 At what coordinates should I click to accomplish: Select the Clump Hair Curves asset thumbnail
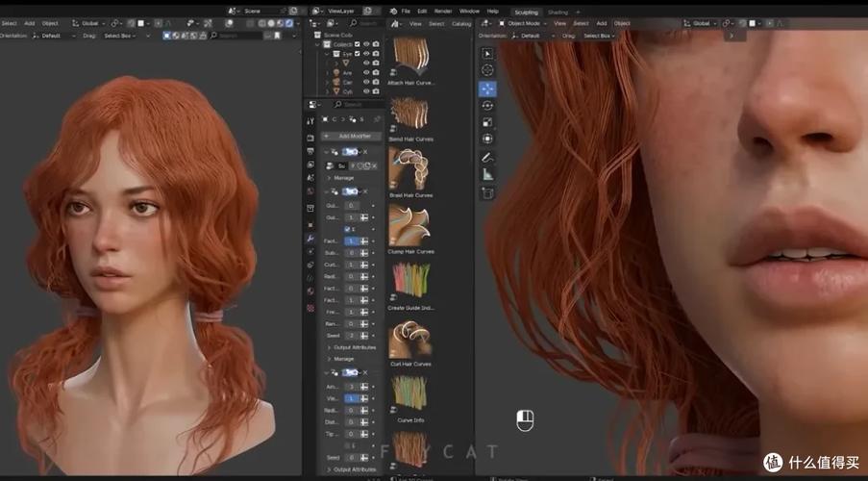click(409, 225)
